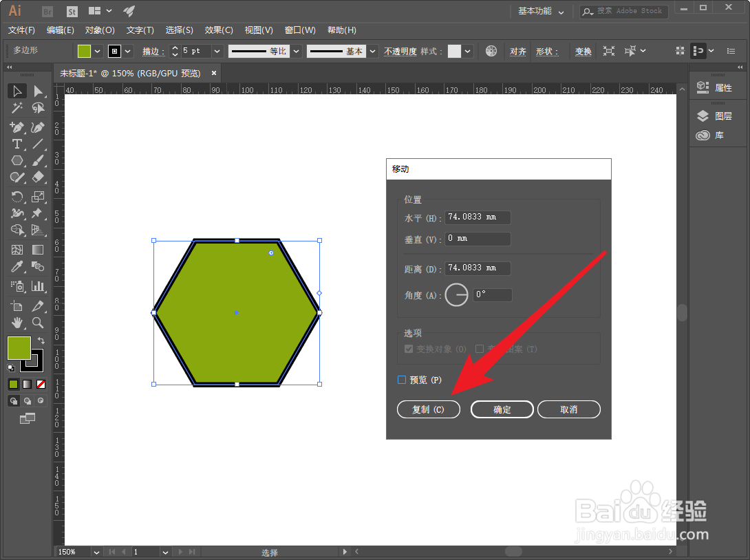Select the Scale tool

coord(38,197)
